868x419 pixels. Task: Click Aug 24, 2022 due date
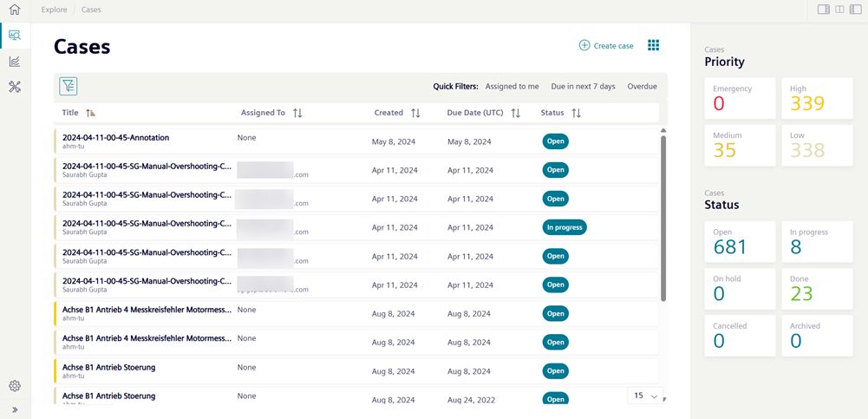[471, 400]
